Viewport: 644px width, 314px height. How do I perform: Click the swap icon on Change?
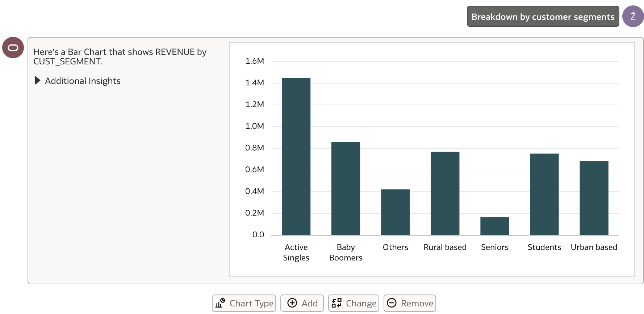click(x=336, y=303)
